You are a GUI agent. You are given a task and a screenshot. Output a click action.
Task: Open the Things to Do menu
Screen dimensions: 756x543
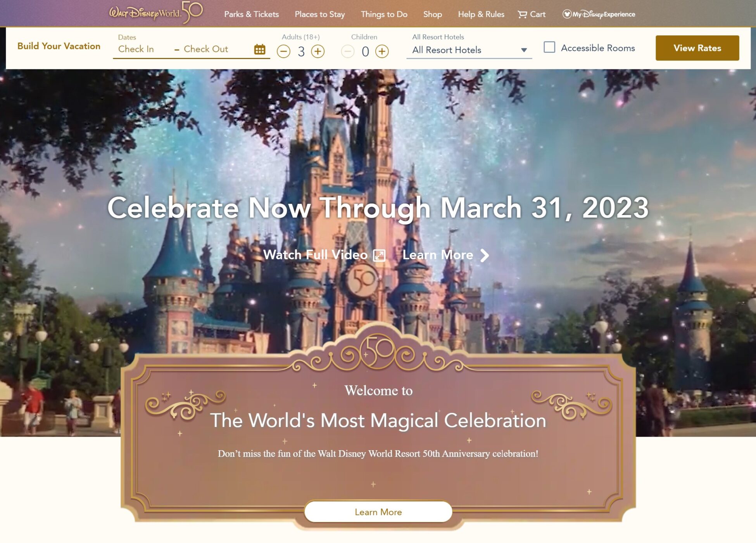(x=384, y=14)
